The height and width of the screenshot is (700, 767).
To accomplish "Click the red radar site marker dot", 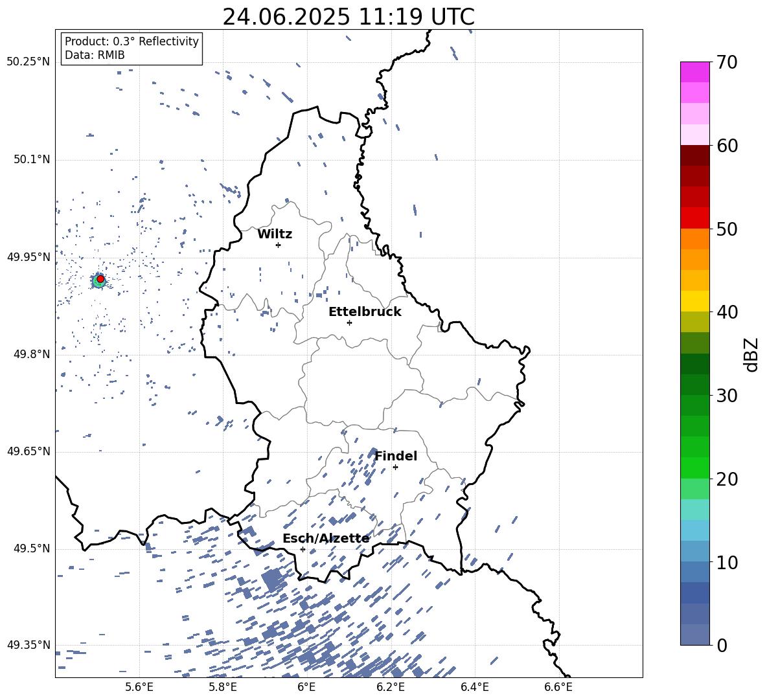I will pyautogui.click(x=100, y=279).
